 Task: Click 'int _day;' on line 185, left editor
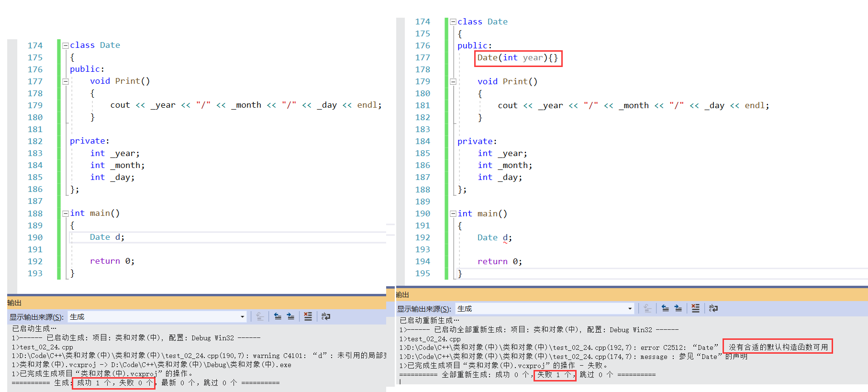pos(112,177)
